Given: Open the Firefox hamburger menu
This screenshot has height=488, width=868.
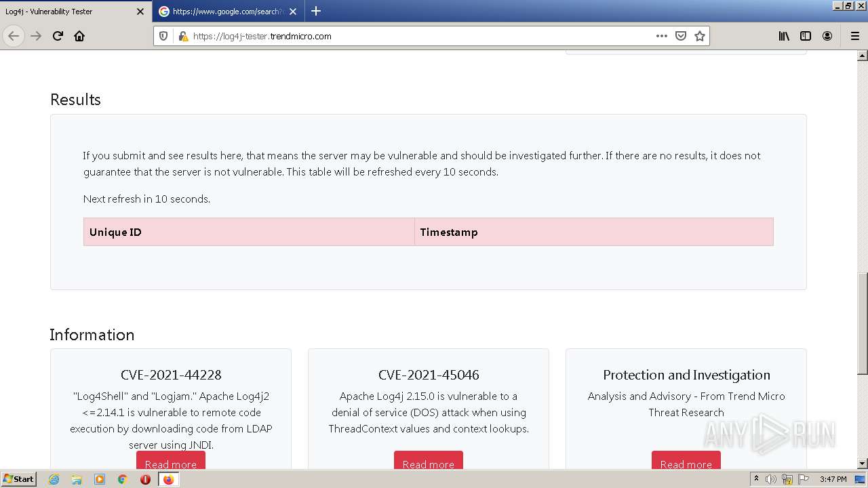Looking at the screenshot, I should 854,36.
